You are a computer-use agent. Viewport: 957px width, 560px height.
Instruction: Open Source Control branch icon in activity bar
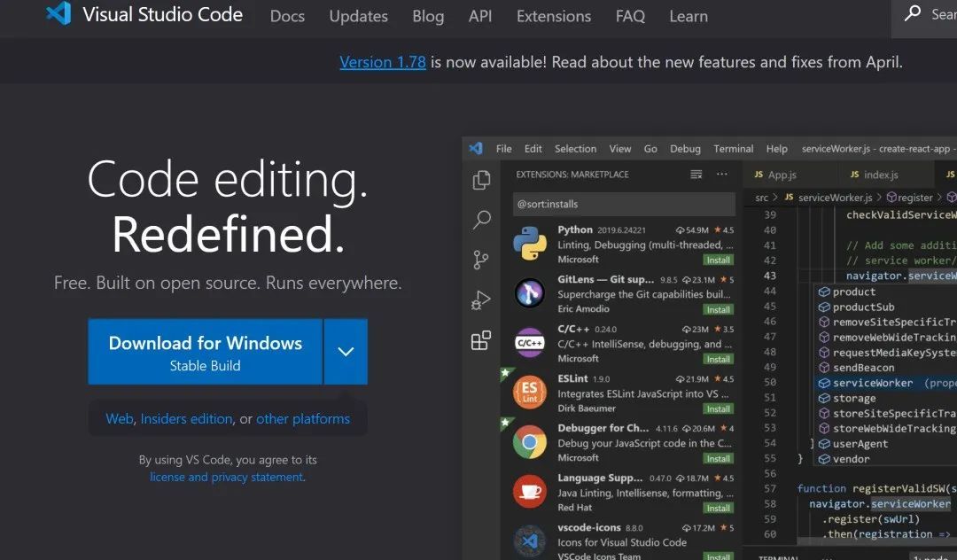481,260
